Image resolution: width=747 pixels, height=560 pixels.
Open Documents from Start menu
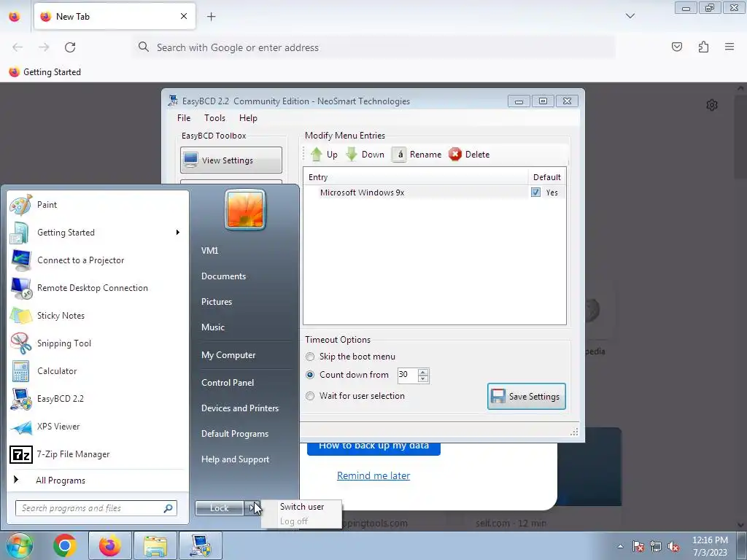coord(223,276)
